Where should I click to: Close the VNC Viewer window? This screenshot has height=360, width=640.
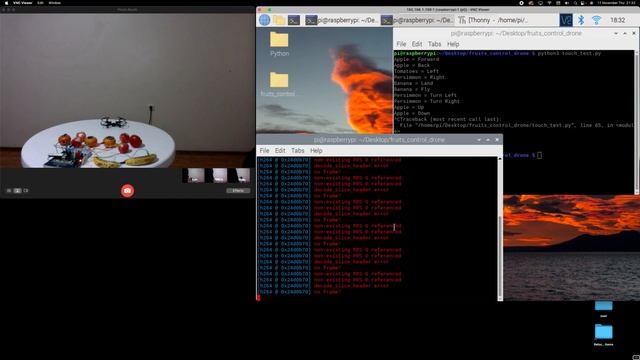[260, 9]
